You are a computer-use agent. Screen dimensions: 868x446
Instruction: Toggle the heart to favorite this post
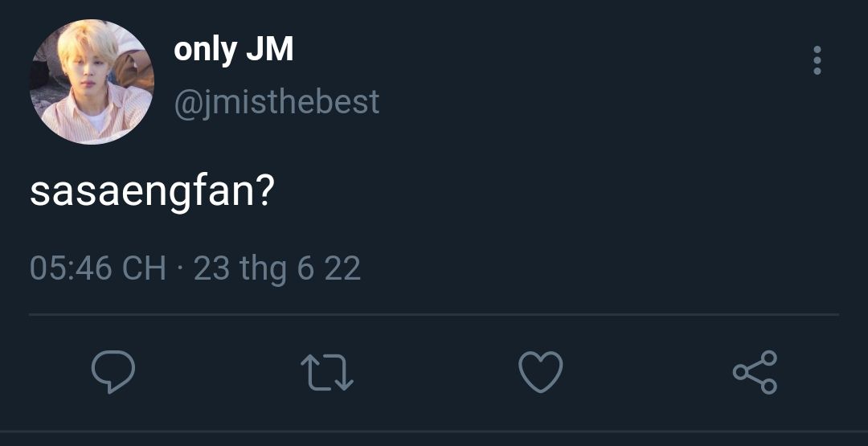click(x=540, y=372)
